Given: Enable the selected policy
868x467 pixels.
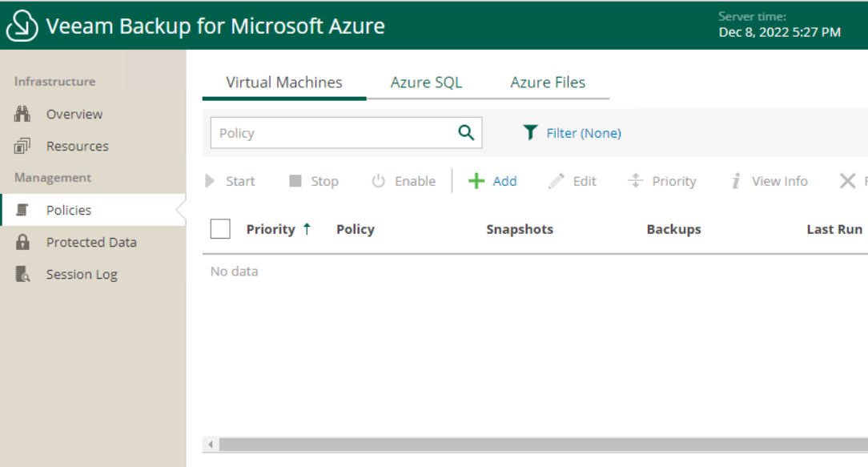Looking at the screenshot, I should point(404,181).
